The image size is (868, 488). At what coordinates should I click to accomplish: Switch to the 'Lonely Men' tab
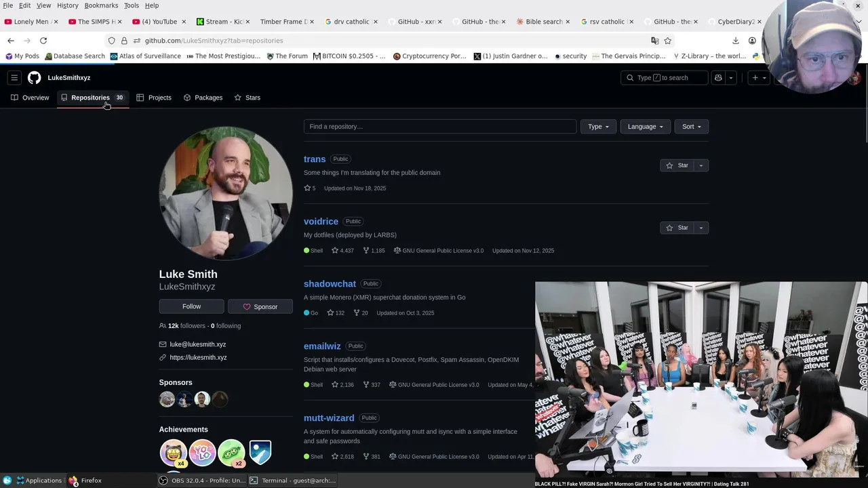pyautogui.click(x=31, y=22)
